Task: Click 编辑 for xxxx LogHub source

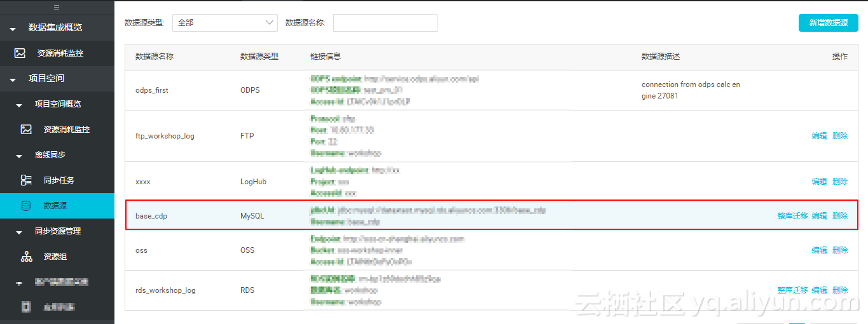Action: click(x=820, y=182)
